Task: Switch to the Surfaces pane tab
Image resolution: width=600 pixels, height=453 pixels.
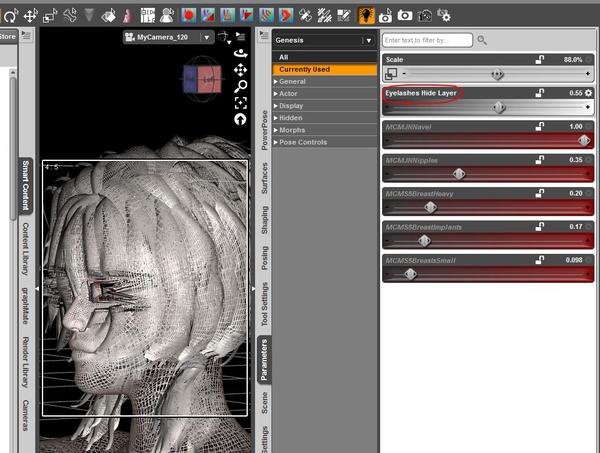Action: (x=264, y=178)
